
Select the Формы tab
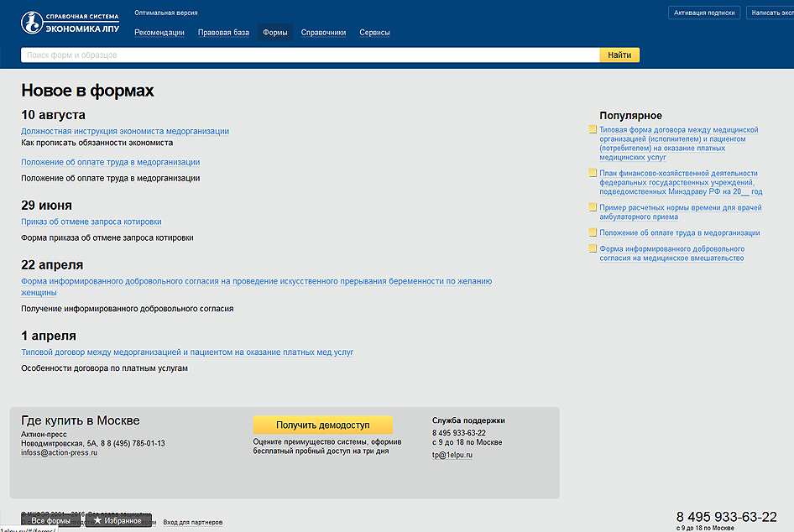(x=274, y=33)
